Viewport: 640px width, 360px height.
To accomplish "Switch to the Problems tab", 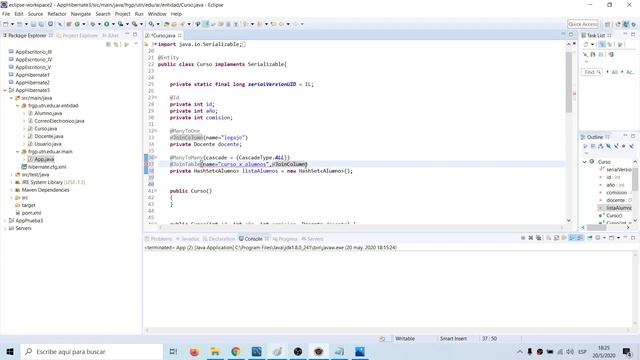I will coord(158,239).
